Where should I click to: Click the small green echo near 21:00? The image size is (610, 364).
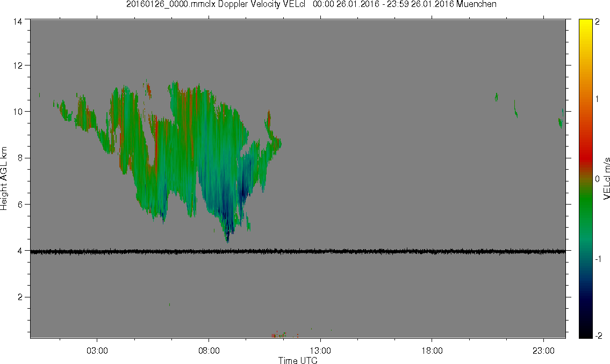click(497, 97)
